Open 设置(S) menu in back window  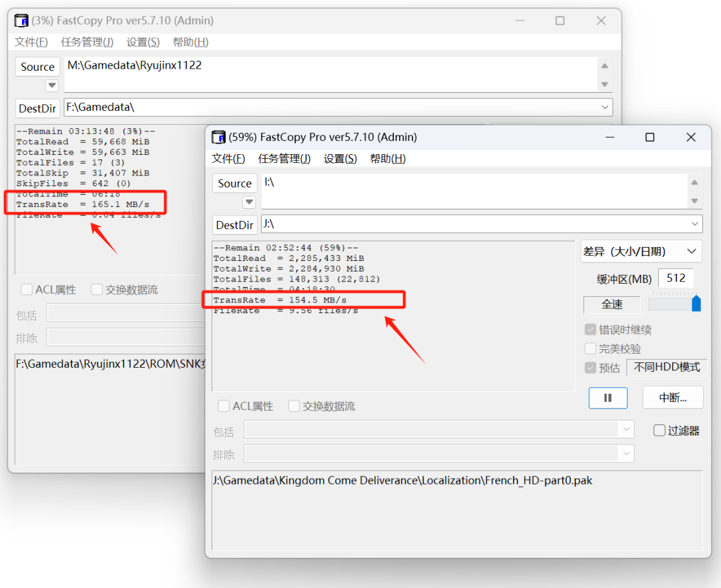(x=143, y=42)
